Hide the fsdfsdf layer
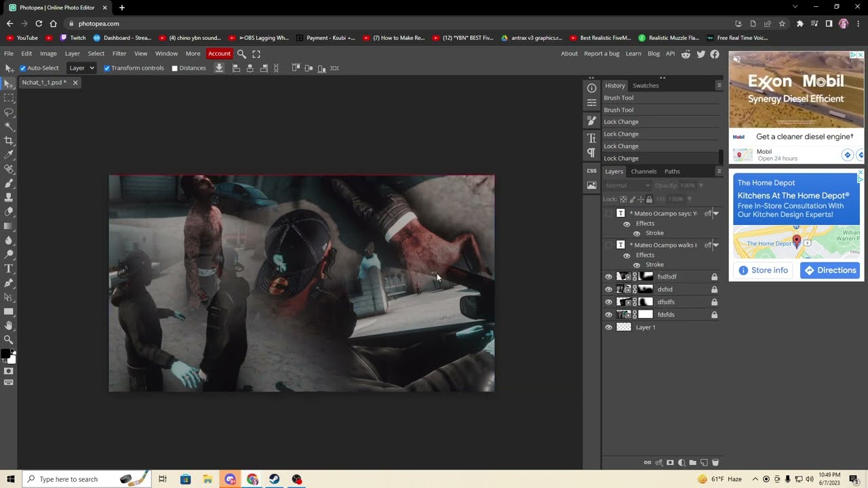 [x=608, y=277]
